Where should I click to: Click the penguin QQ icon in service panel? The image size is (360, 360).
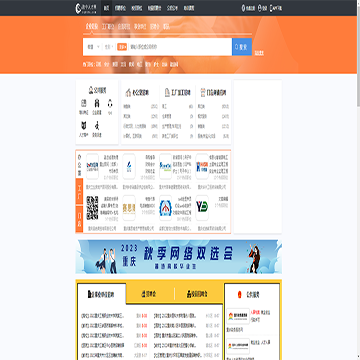(x=110, y=103)
